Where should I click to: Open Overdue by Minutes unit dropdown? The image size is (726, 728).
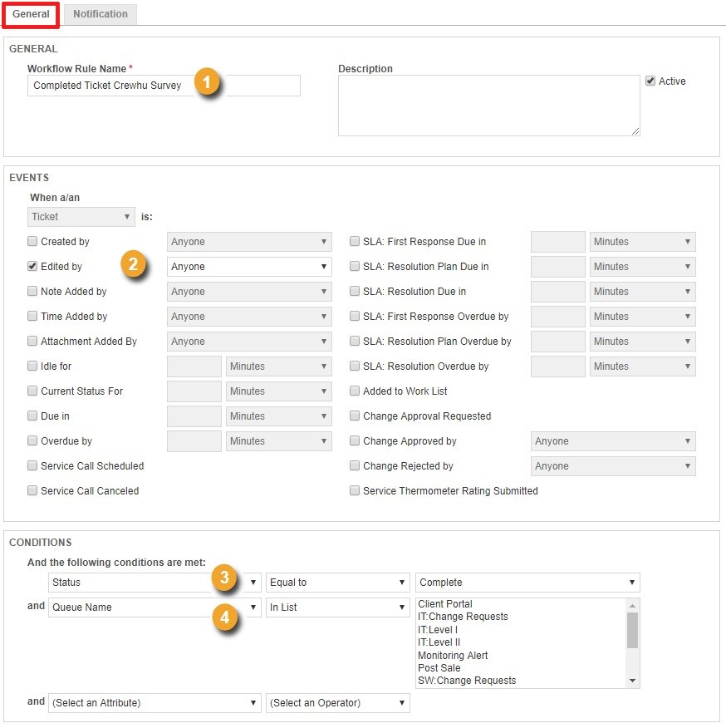tap(279, 440)
